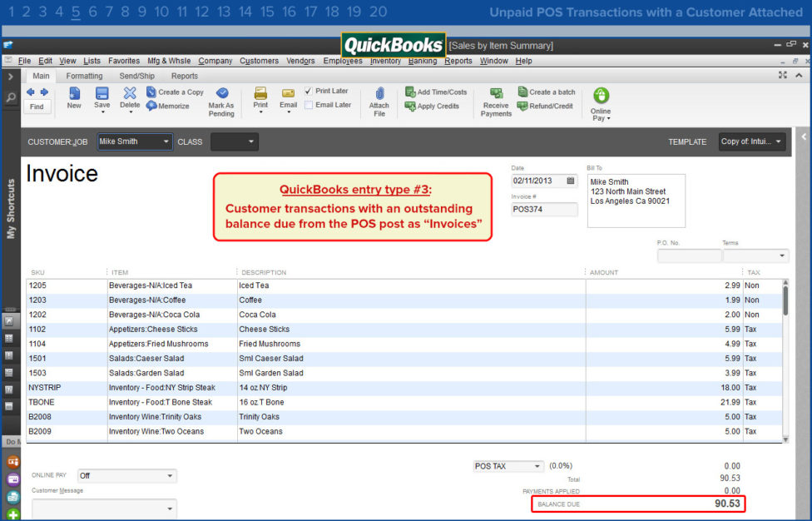Click the Find button
This screenshot has height=521, width=812.
click(x=37, y=107)
